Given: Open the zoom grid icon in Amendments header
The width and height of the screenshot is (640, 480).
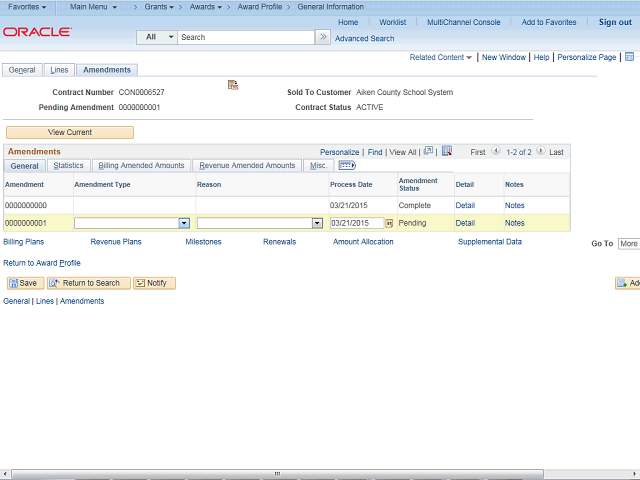Looking at the screenshot, I should (428, 151).
